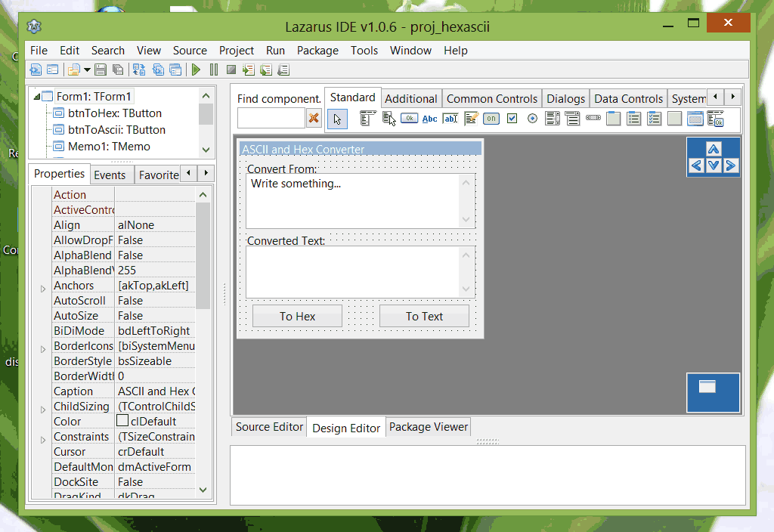Switch to the Common Controls palette tab
Image resolution: width=774 pixels, height=532 pixels.
tap(491, 99)
